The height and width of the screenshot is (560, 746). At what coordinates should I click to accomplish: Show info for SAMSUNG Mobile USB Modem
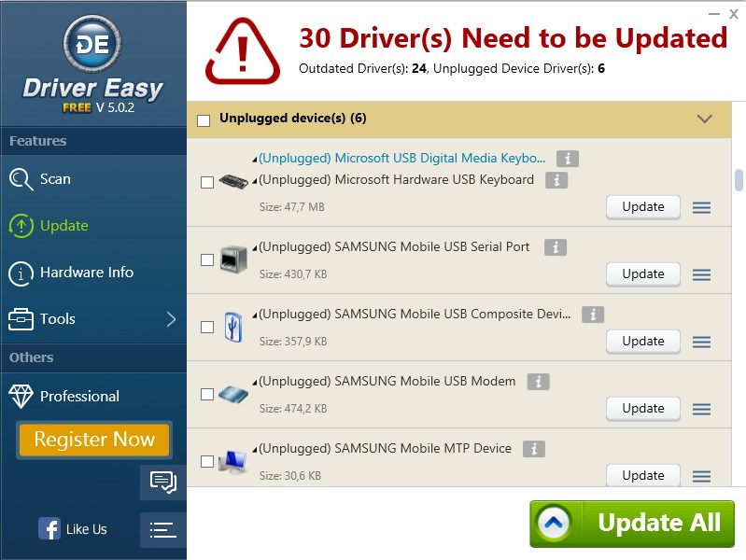pyautogui.click(x=539, y=382)
